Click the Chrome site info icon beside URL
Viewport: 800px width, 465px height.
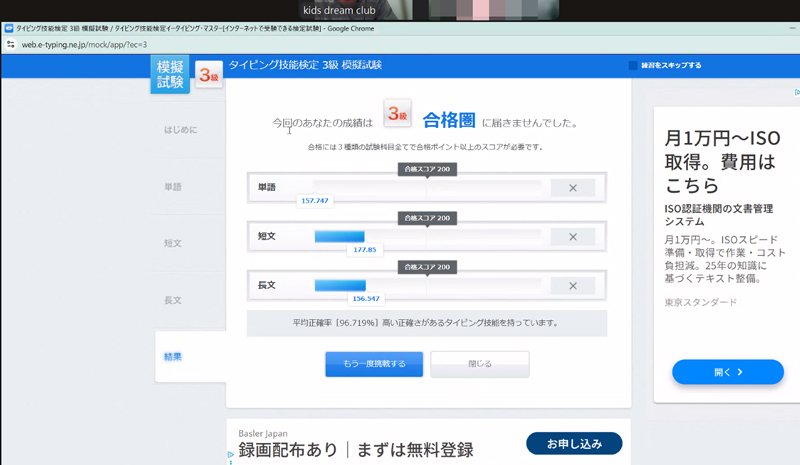10,44
